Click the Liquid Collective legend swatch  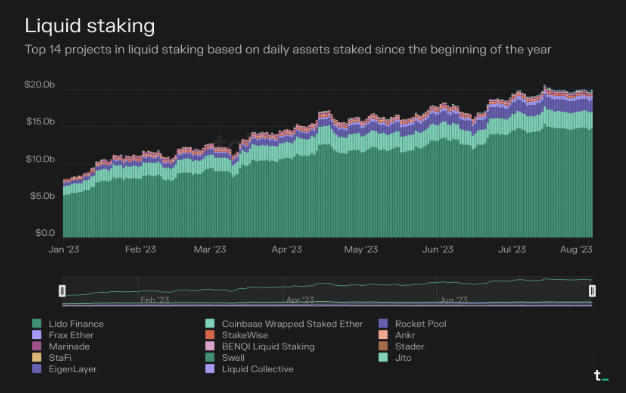(210, 369)
